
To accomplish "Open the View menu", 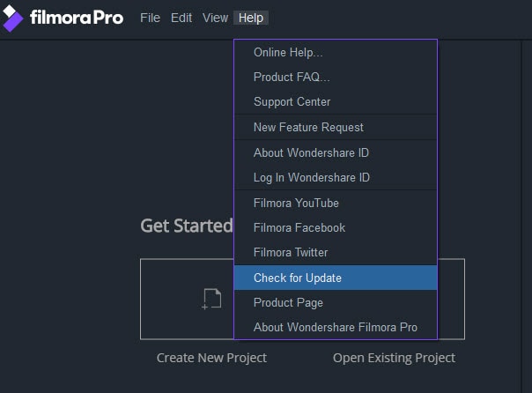I will 215,18.
